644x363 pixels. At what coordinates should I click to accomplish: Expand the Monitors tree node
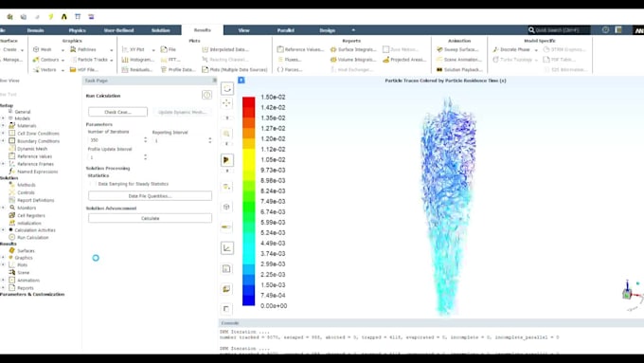point(3,208)
